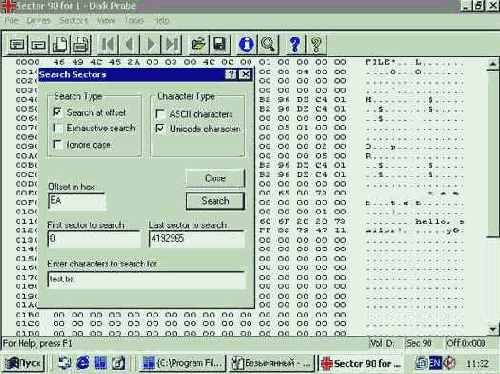This screenshot has height=374, width=500.
Task: Jump to the last sector arrow
Action: click(x=172, y=44)
